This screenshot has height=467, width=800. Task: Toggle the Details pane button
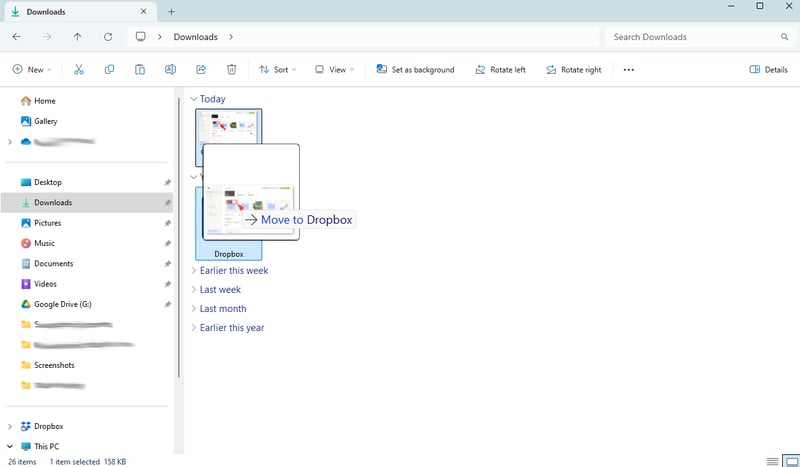768,70
